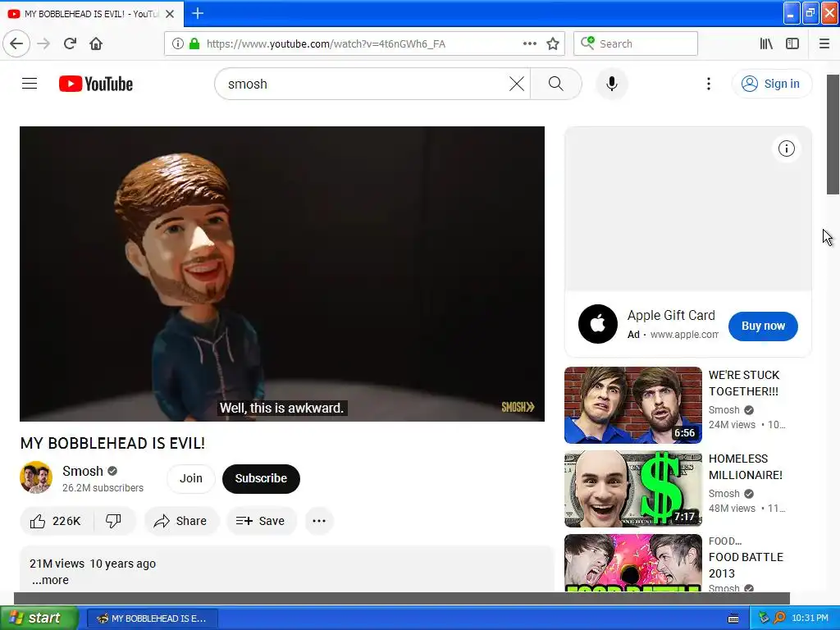Open the ad information icon
This screenshot has width=840, height=630.
tap(787, 148)
